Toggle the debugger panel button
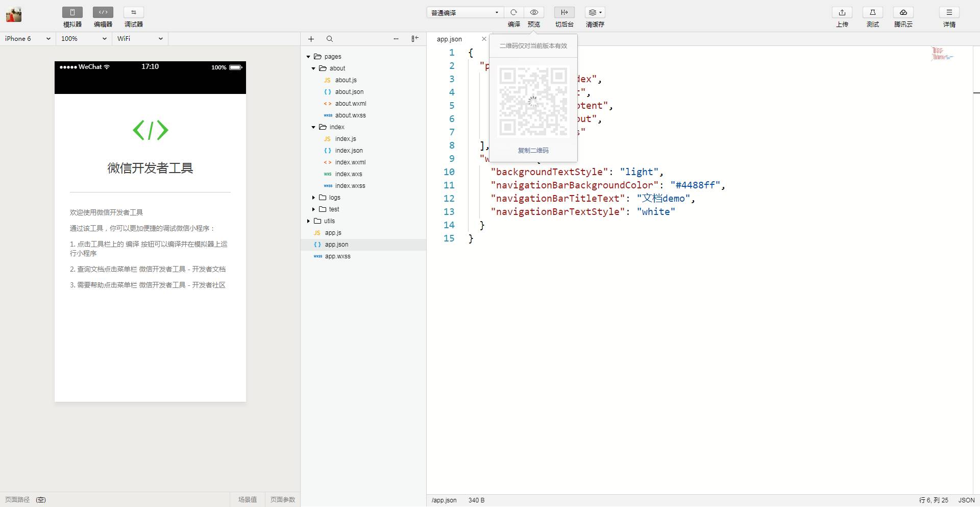980x507 pixels. (133, 12)
